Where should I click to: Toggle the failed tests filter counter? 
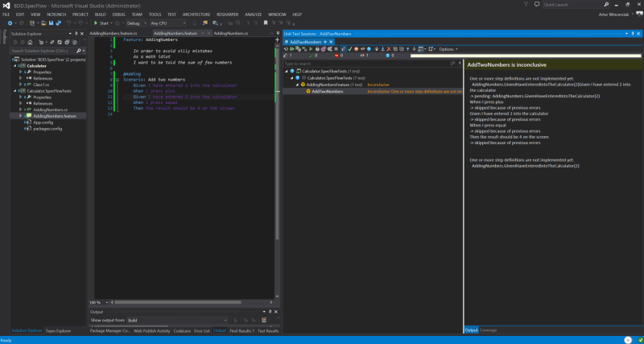[x=339, y=56]
